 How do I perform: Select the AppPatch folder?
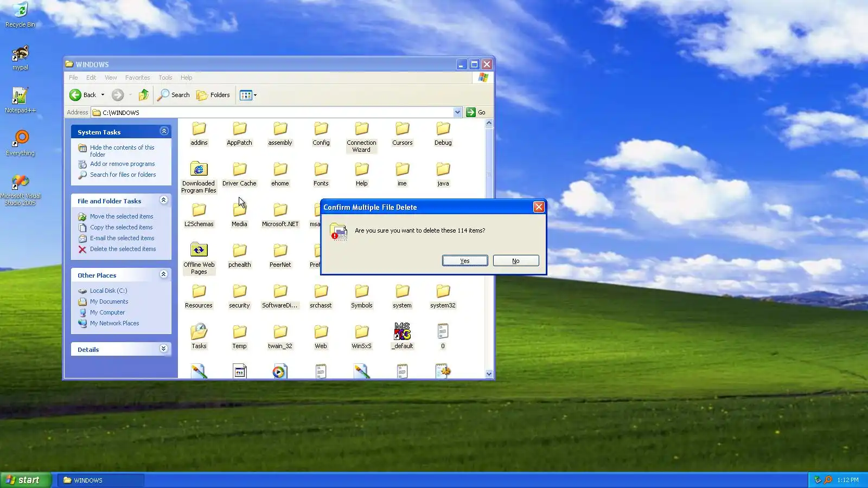pyautogui.click(x=239, y=134)
